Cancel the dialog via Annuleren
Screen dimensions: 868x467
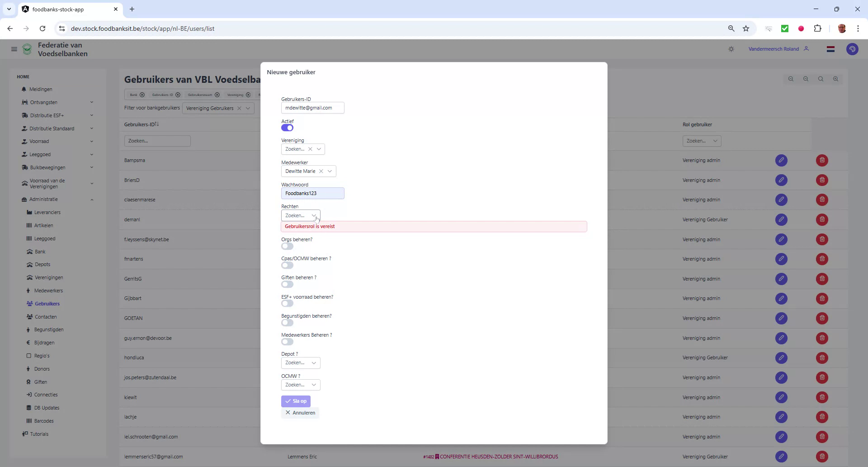point(300,413)
